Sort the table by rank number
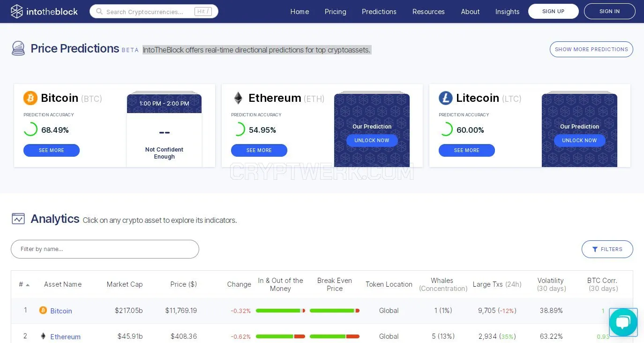 (x=24, y=284)
